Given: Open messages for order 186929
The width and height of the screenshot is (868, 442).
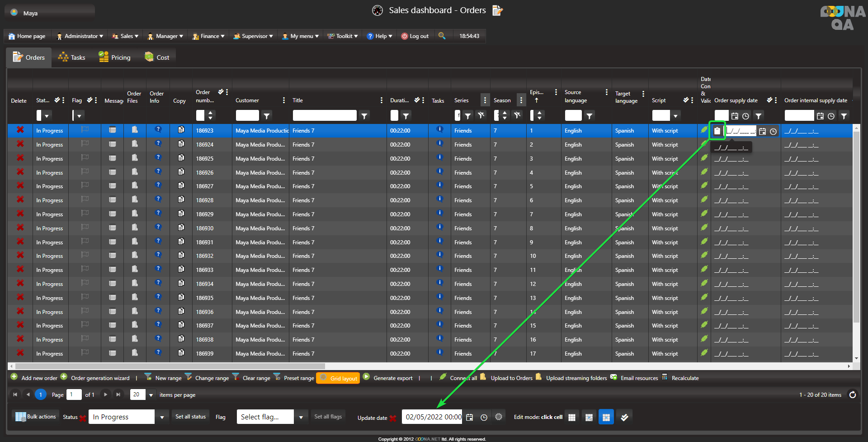Looking at the screenshot, I should (x=113, y=214).
